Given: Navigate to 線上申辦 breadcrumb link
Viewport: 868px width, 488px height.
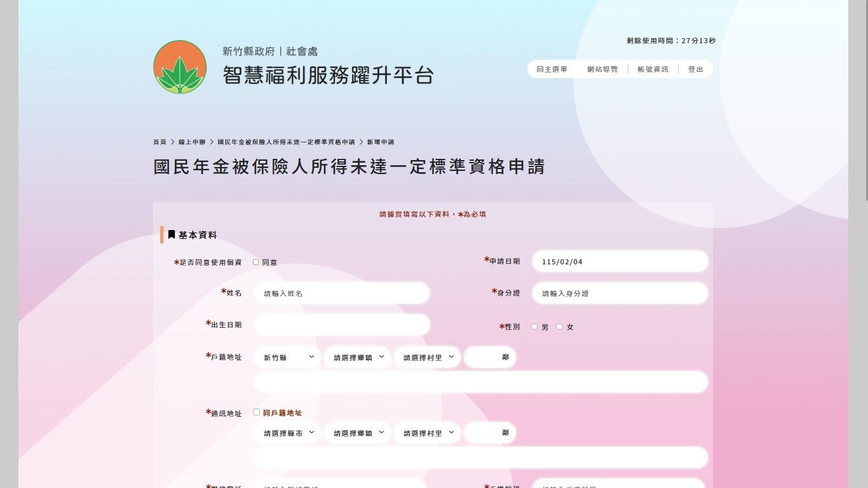Looking at the screenshot, I should coord(192,142).
